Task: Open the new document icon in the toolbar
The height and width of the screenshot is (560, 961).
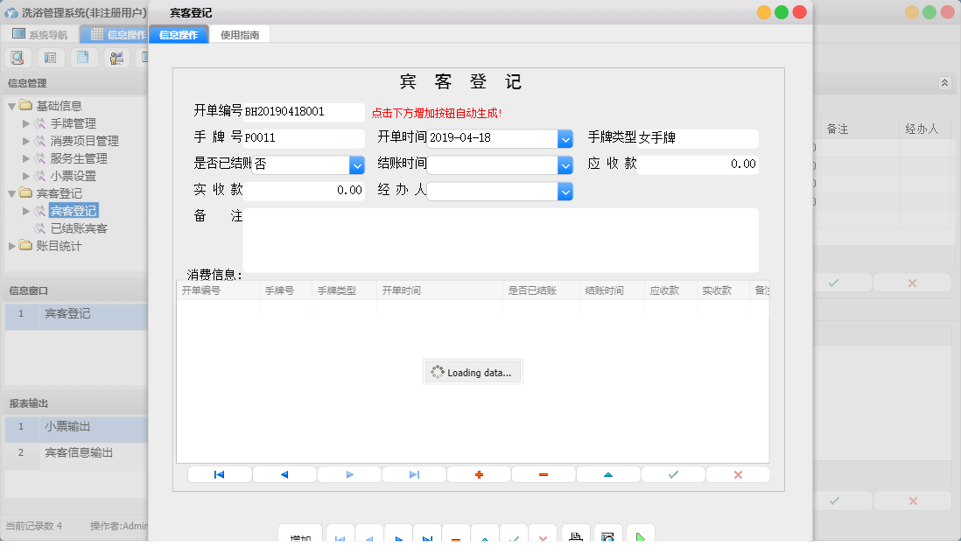Action: click(x=83, y=57)
